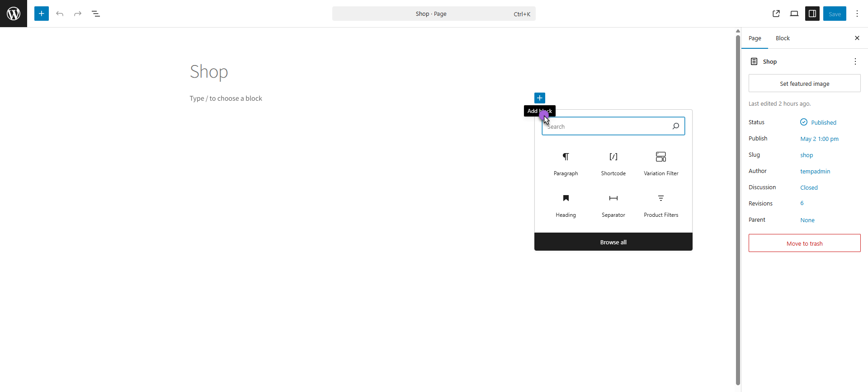Insert the Variation Filter block
The image size is (868, 392).
(661, 163)
